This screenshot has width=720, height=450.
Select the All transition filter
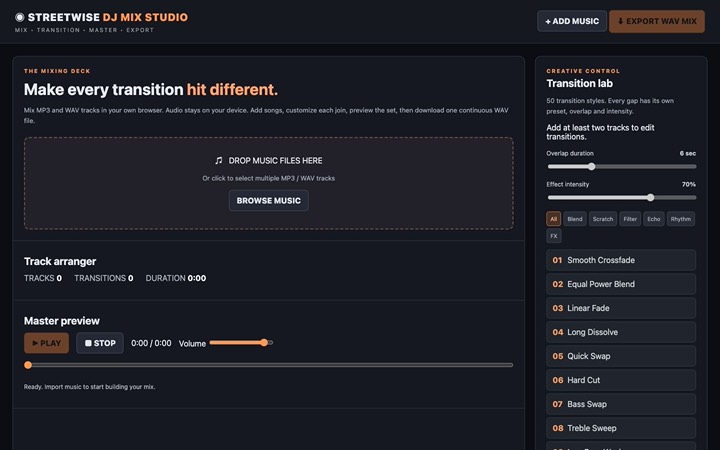coord(553,219)
